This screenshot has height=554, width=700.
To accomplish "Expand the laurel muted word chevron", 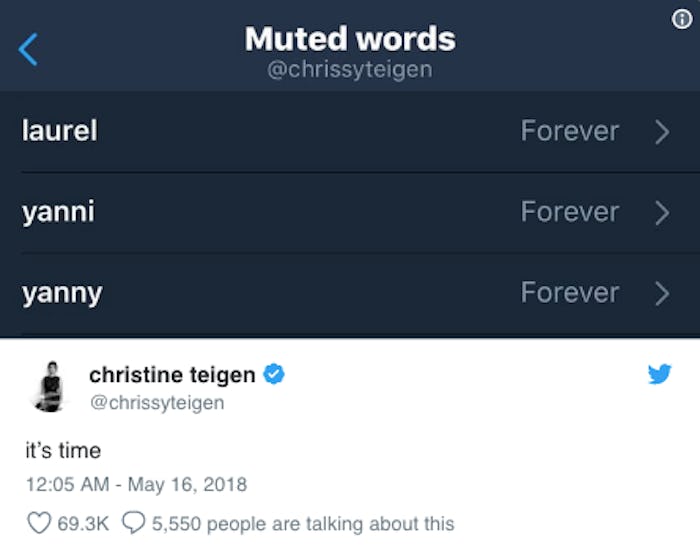I will [661, 131].
